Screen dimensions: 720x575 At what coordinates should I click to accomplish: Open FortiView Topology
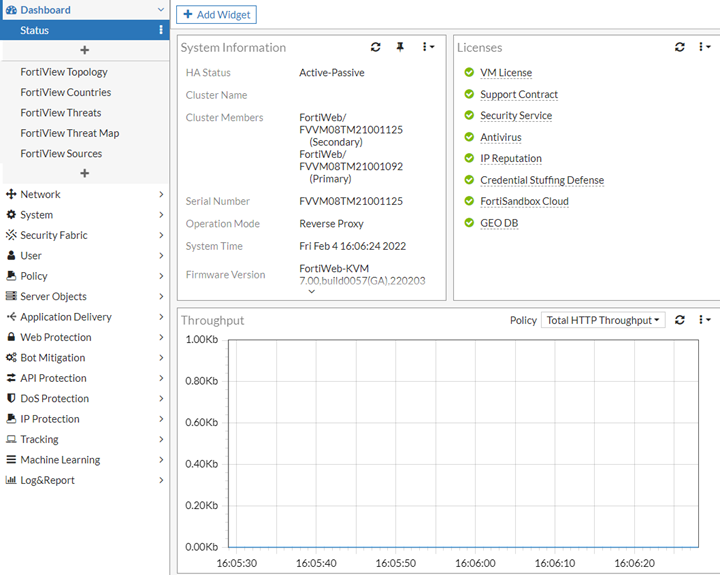point(64,72)
